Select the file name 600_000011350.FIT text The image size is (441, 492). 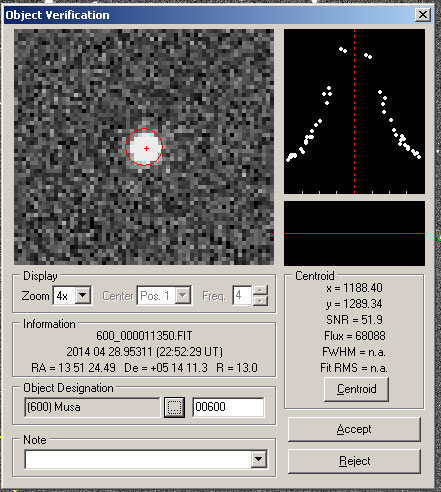144,336
